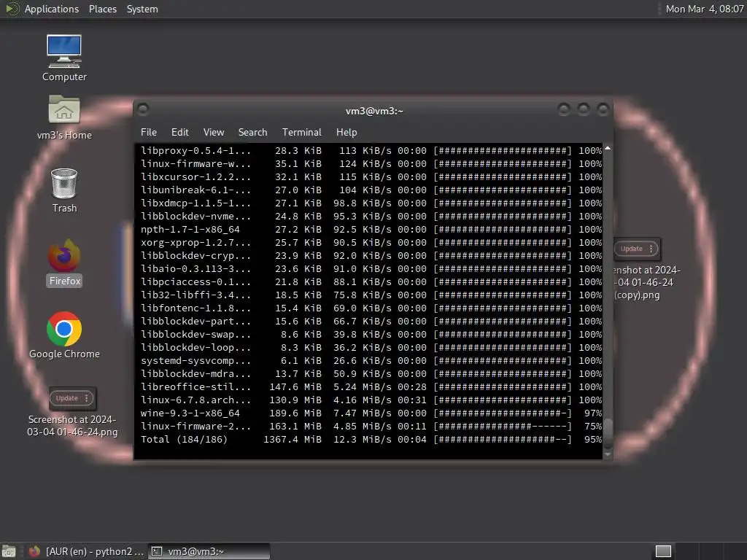This screenshot has height=560, width=747.
Task: Click the Total (184/186) line
Action: click(371, 440)
